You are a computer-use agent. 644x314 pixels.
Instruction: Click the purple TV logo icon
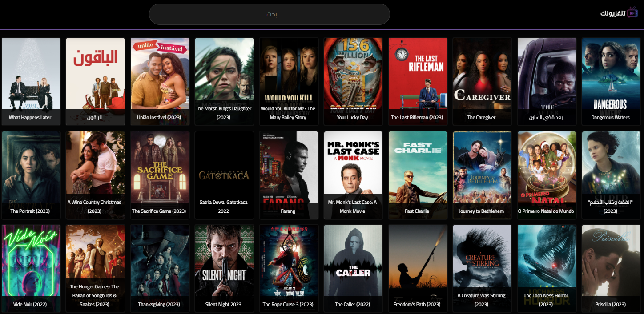coord(632,13)
